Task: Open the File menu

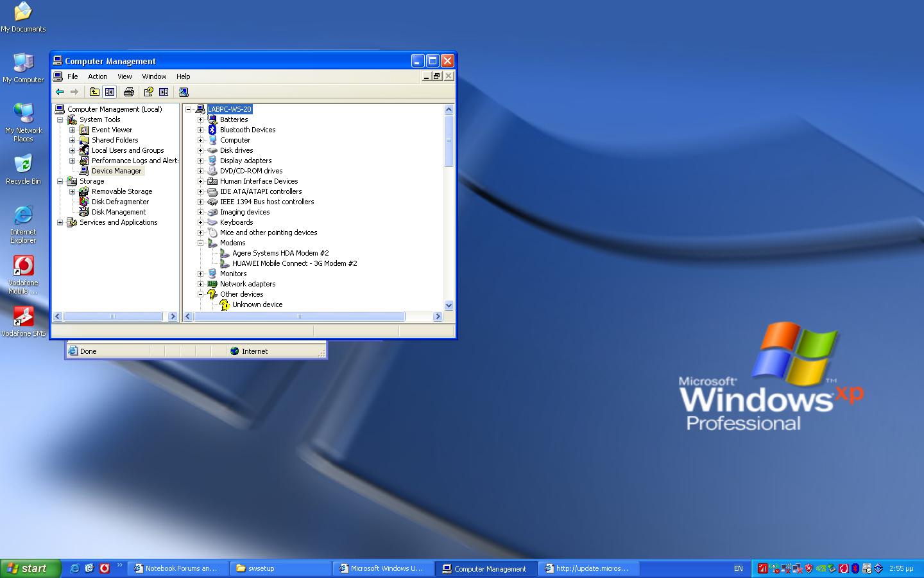Action: click(73, 76)
